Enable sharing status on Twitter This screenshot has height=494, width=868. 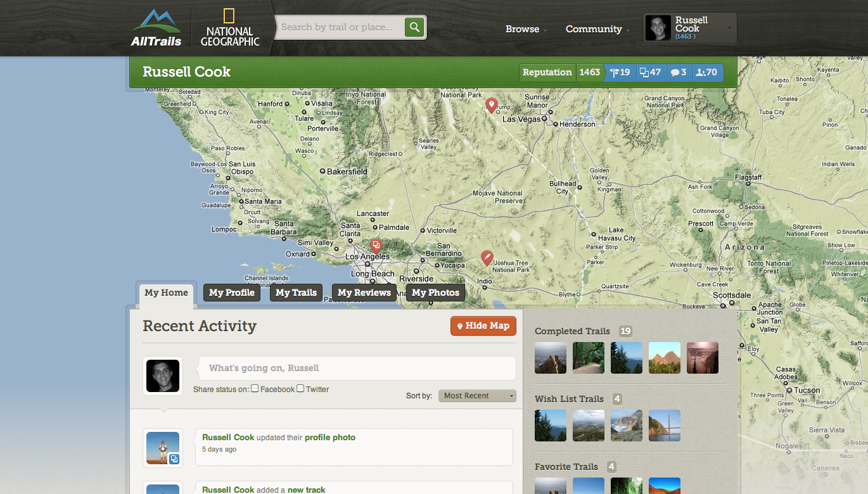(300, 388)
